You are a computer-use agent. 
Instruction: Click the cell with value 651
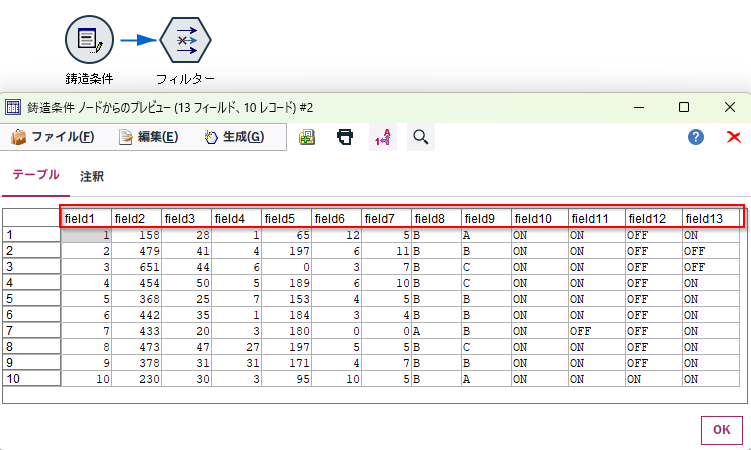pyautogui.click(x=137, y=267)
